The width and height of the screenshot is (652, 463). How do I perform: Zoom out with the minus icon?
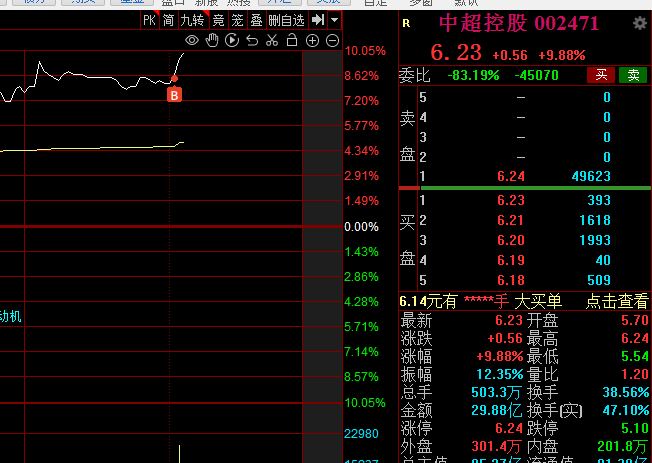(x=332, y=40)
